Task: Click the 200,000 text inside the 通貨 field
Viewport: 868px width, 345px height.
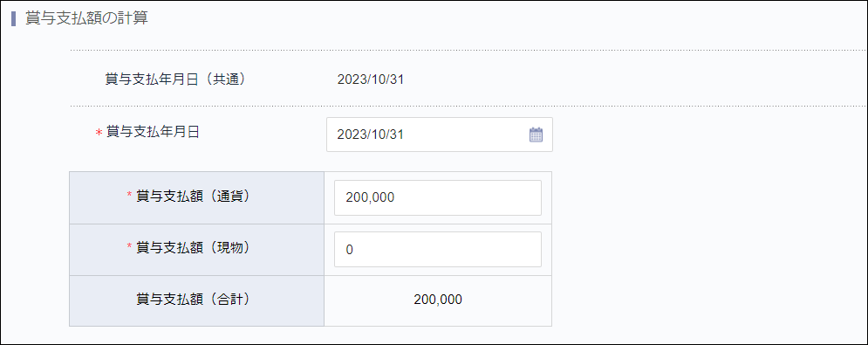Action: (x=370, y=197)
